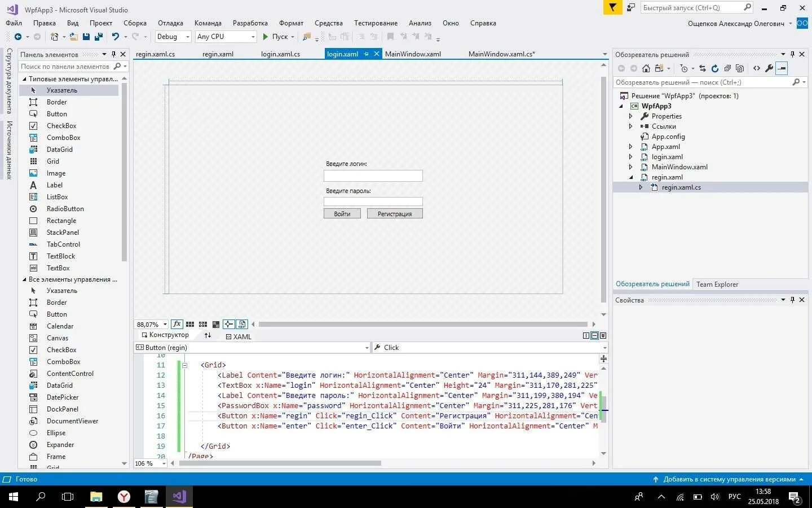Screen dimensions: 812x508
Task: Save the current file with single floppy icon
Action: [x=86, y=37]
